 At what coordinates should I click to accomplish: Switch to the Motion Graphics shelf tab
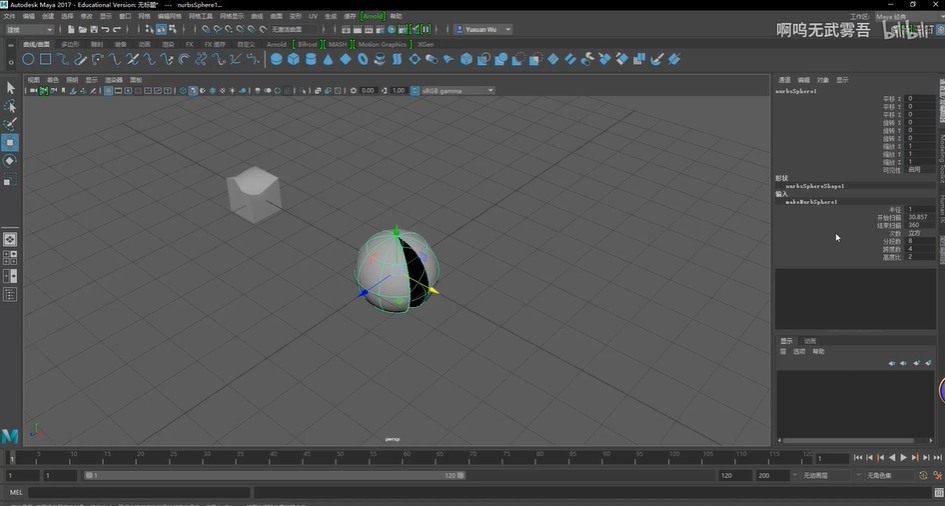click(382, 44)
